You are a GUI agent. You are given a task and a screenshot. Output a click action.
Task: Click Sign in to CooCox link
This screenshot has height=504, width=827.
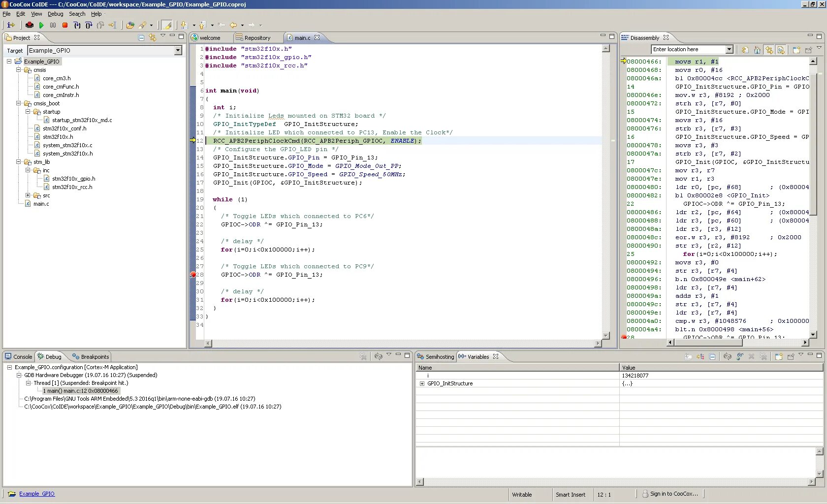click(x=673, y=494)
